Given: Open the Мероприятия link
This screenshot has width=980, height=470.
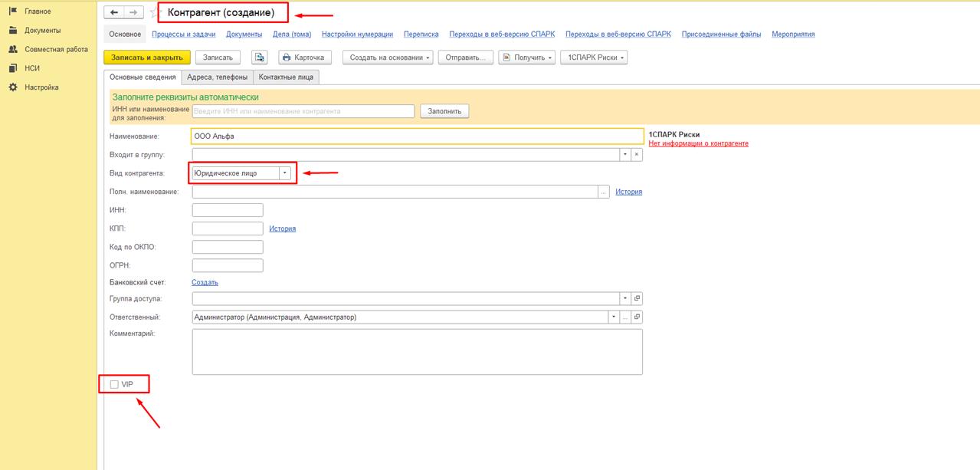Looking at the screenshot, I should pos(794,35).
